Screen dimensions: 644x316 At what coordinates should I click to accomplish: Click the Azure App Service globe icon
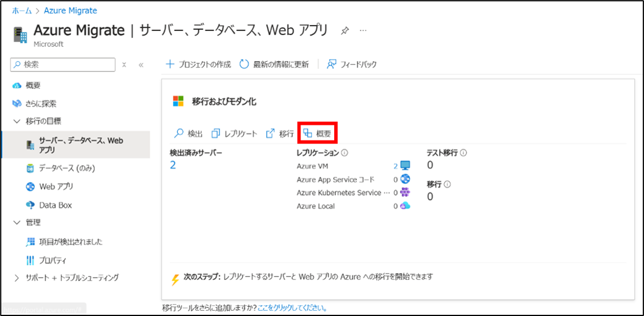click(x=405, y=179)
